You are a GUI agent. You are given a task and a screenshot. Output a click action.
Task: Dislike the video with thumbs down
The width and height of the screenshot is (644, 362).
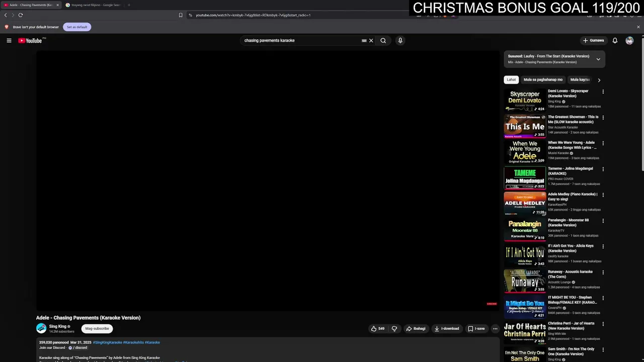tap(394, 329)
